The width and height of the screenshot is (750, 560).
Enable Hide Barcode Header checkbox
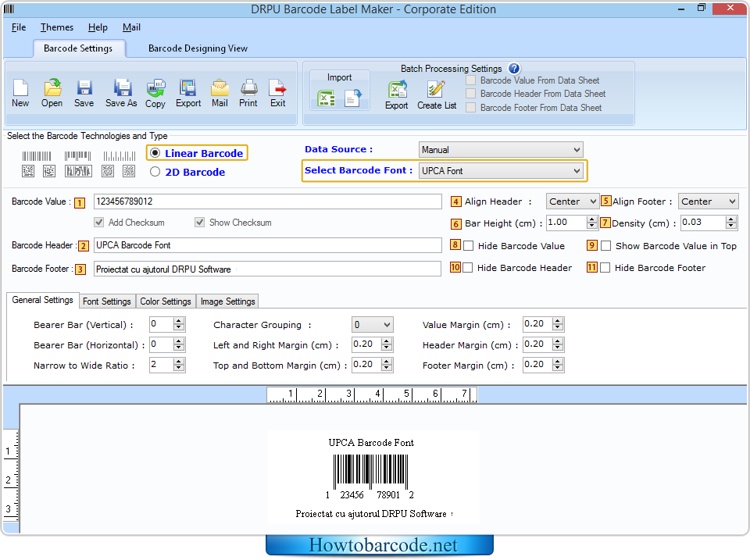468,268
